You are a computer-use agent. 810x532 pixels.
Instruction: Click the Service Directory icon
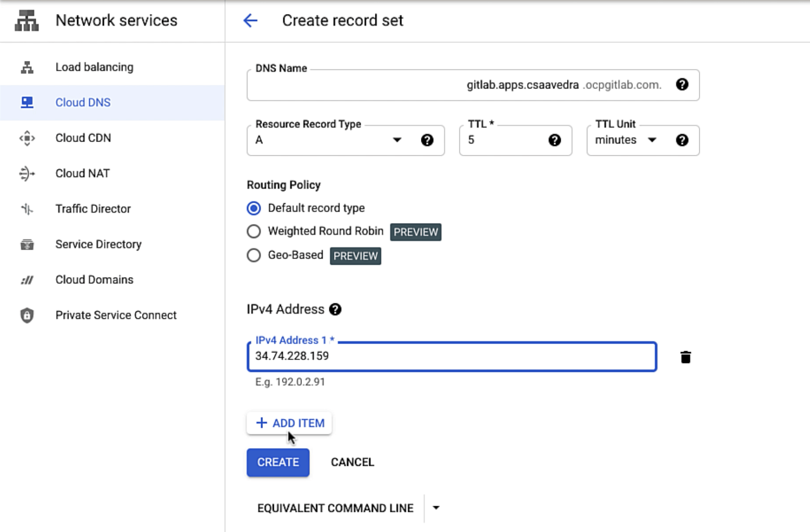pos(27,244)
